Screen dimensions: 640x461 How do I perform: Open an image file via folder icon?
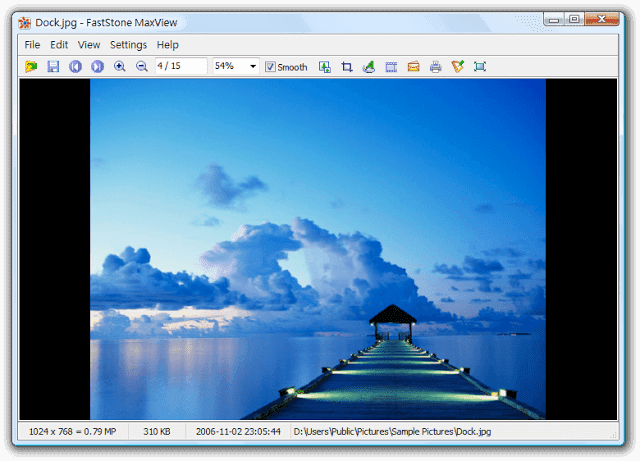pyautogui.click(x=31, y=66)
